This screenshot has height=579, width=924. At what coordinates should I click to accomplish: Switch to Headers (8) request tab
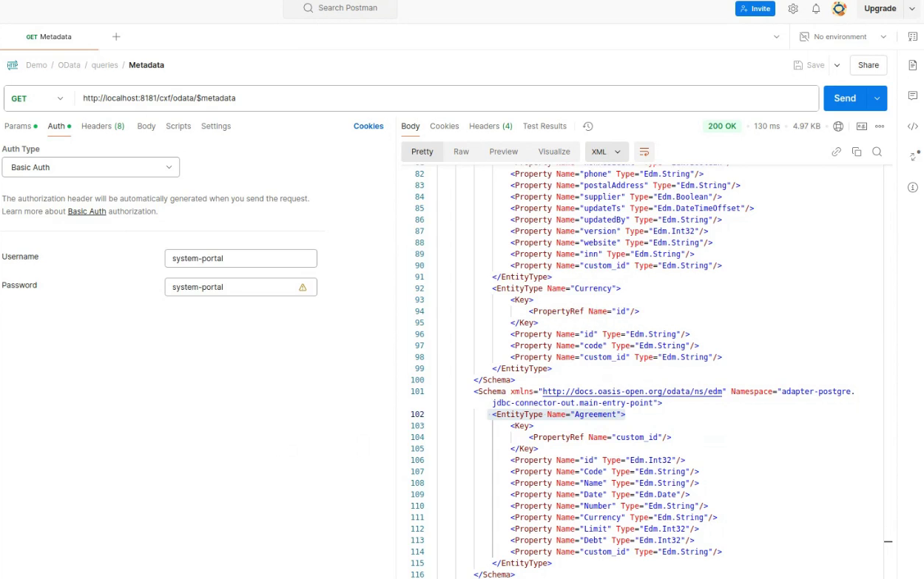[103, 126]
